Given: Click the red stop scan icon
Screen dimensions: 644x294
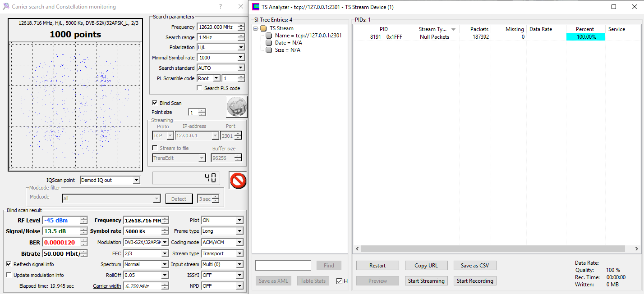Looking at the screenshot, I should pos(238,181).
